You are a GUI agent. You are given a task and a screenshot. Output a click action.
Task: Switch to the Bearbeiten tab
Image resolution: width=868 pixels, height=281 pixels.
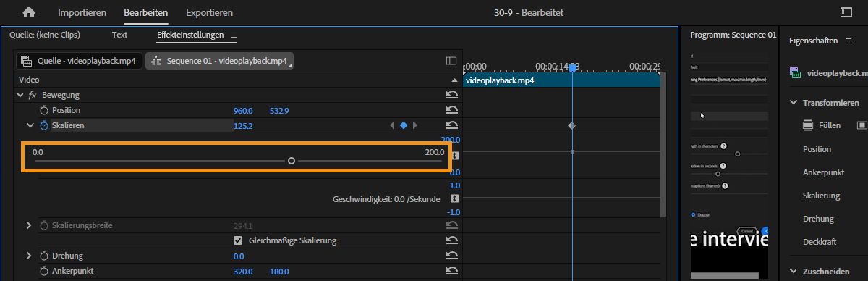coord(145,12)
